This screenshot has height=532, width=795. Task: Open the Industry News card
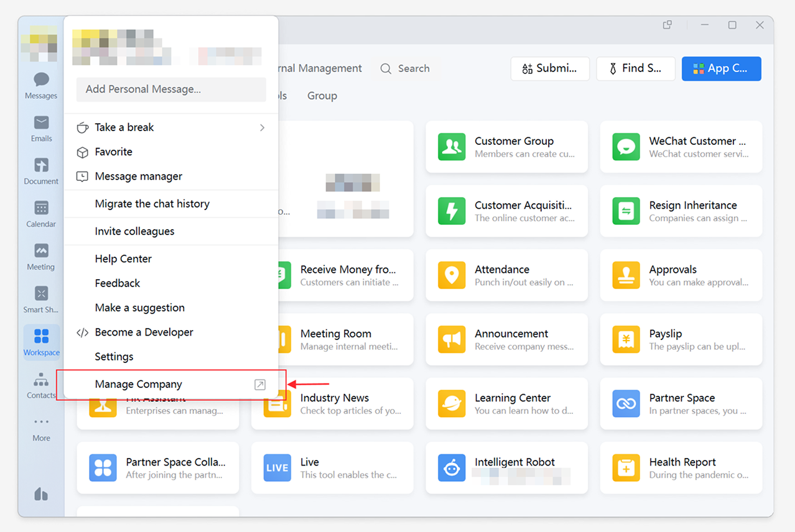(x=332, y=403)
